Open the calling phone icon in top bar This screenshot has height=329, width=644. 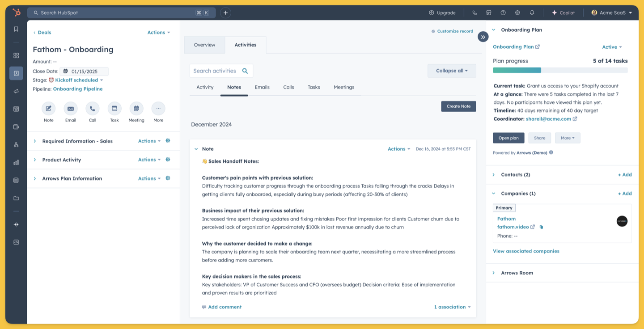pos(475,13)
